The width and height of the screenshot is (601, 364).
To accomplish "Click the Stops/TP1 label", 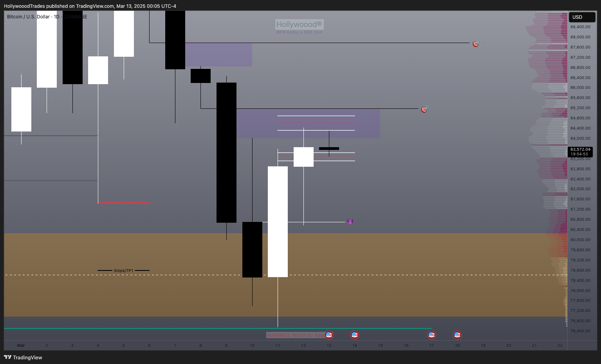I will click(x=123, y=270).
